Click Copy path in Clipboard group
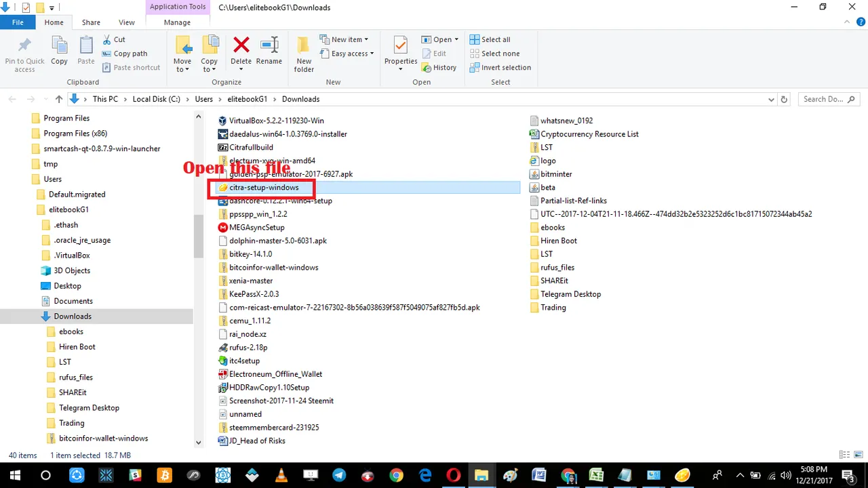The image size is (868, 488). point(125,54)
